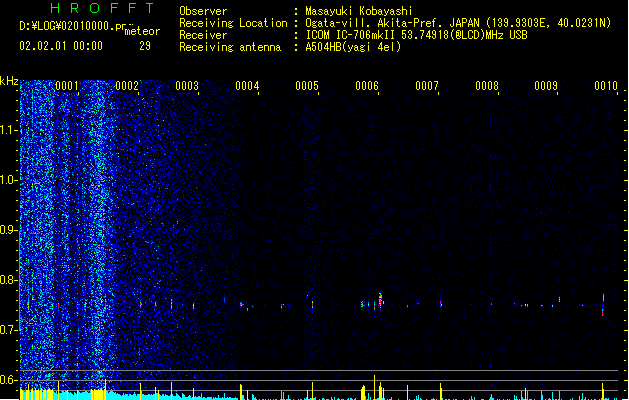Image resolution: width=629 pixels, height=400 pixels.
Task: Click time marker 0006
Action: tap(367, 86)
